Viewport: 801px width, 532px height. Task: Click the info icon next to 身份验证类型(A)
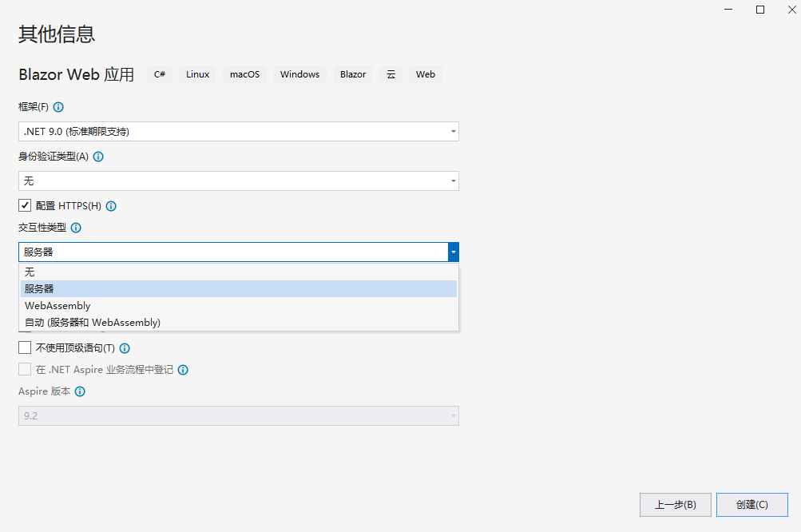click(x=98, y=157)
